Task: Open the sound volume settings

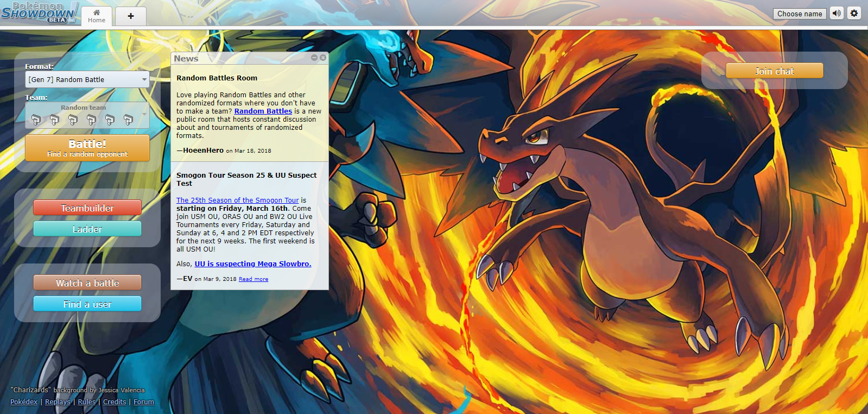Action: pyautogui.click(x=837, y=14)
